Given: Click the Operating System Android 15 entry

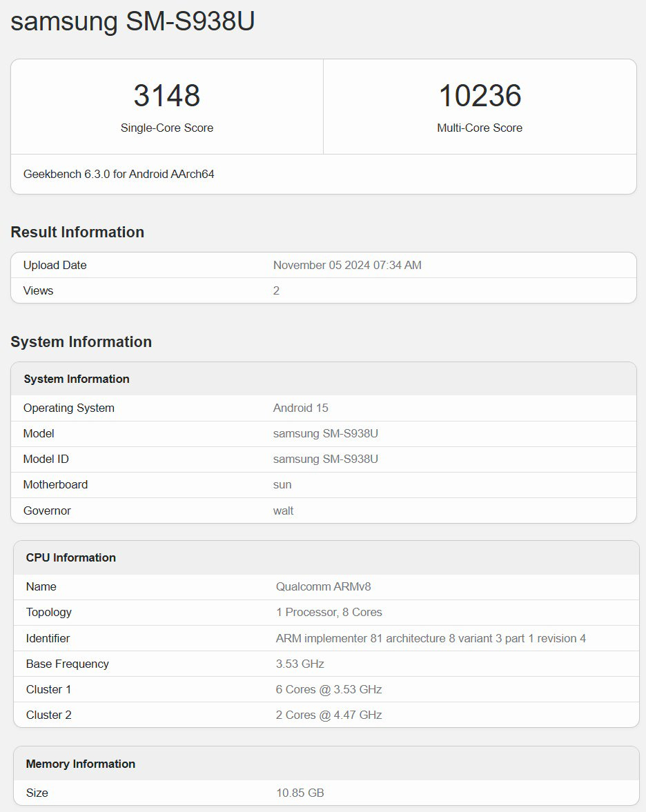Looking at the screenshot, I should click(x=300, y=408).
